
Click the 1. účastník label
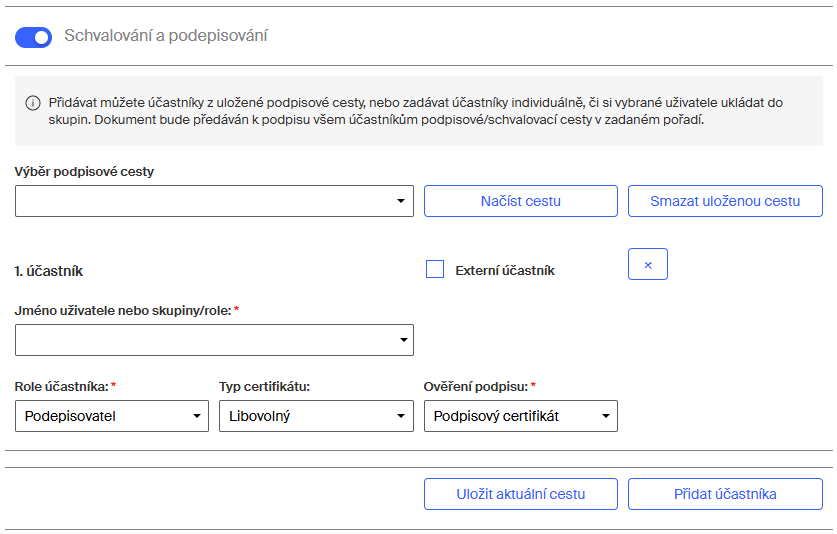click(x=49, y=271)
